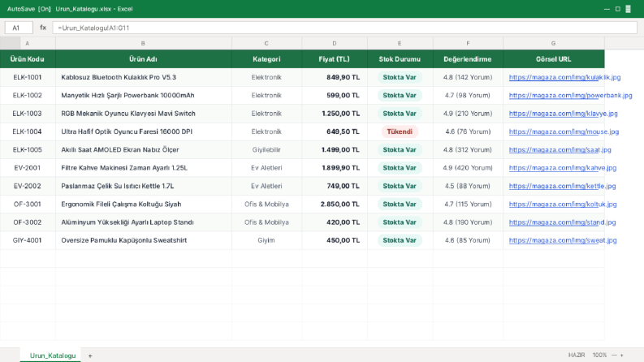Viewport: 644px width, 362px height.
Task: Open the kettle.jpg image link
Action: pyautogui.click(x=562, y=186)
